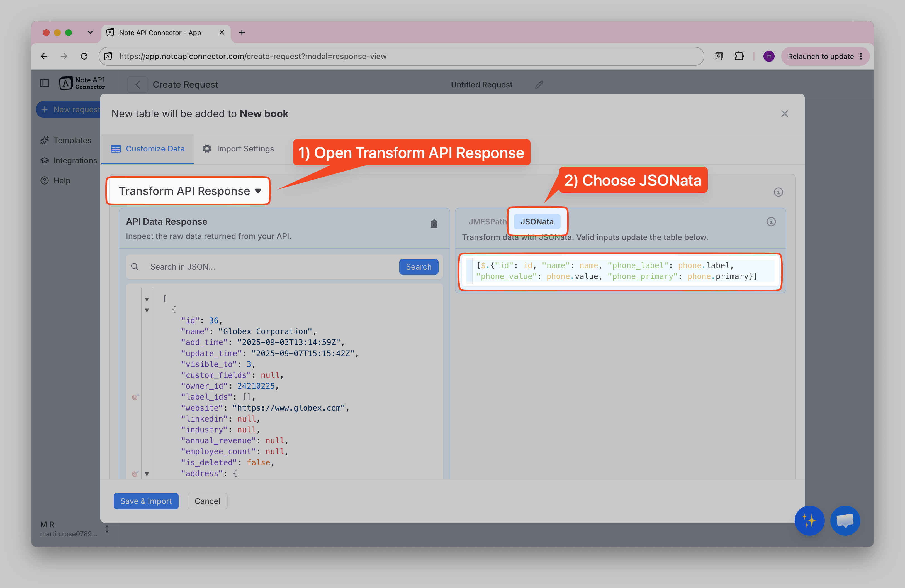This screenshot has width=905, height=588.
Task: Reload the page in the browser
Action: 84,56
